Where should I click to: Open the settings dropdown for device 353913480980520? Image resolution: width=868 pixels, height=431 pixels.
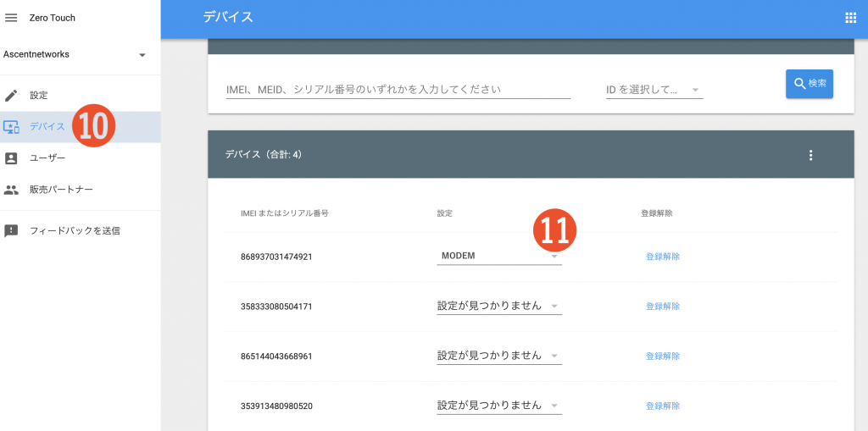click(x=499, y=405)
